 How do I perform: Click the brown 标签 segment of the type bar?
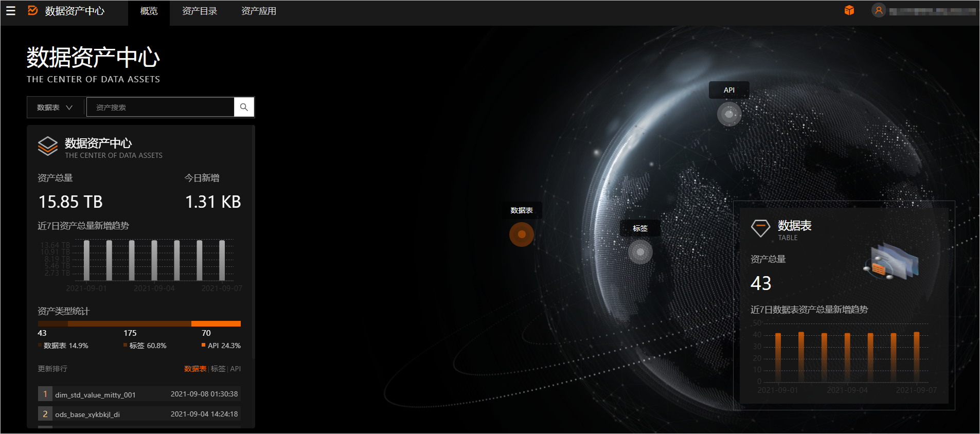coord(130,324)
